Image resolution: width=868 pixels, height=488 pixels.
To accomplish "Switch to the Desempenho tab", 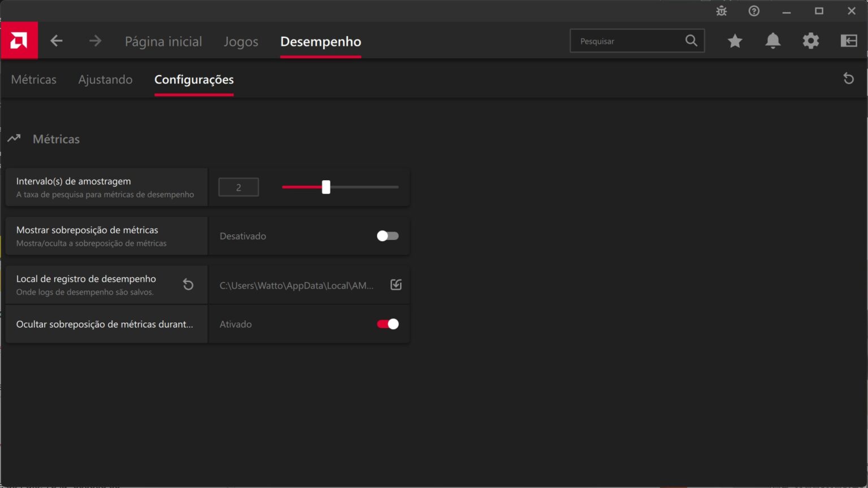I will tap(320, 41).
